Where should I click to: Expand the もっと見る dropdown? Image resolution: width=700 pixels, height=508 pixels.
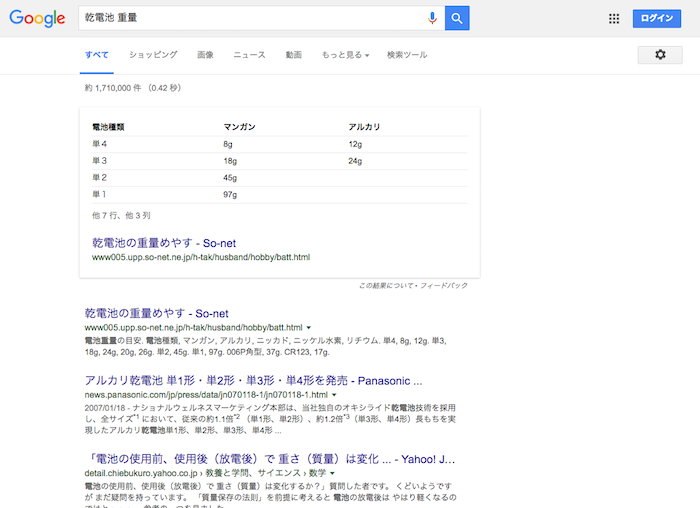pos(345,55)
